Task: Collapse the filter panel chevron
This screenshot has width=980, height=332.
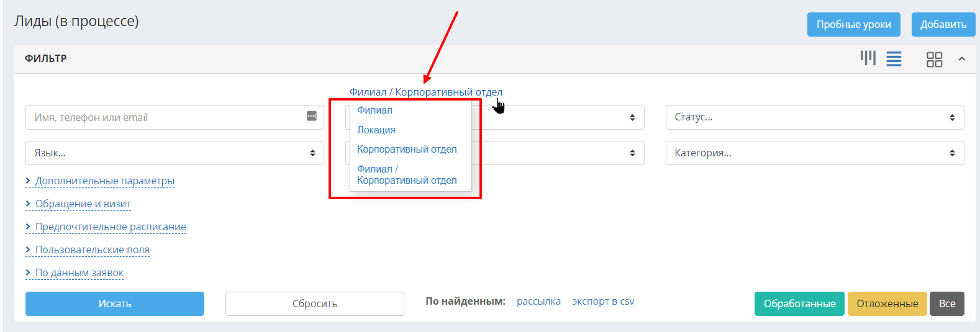Action: (961, 59)
